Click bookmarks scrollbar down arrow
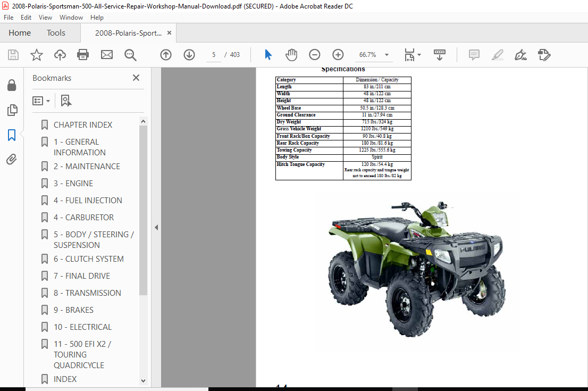The image size is (588, 391). click(x=143, y=380)
